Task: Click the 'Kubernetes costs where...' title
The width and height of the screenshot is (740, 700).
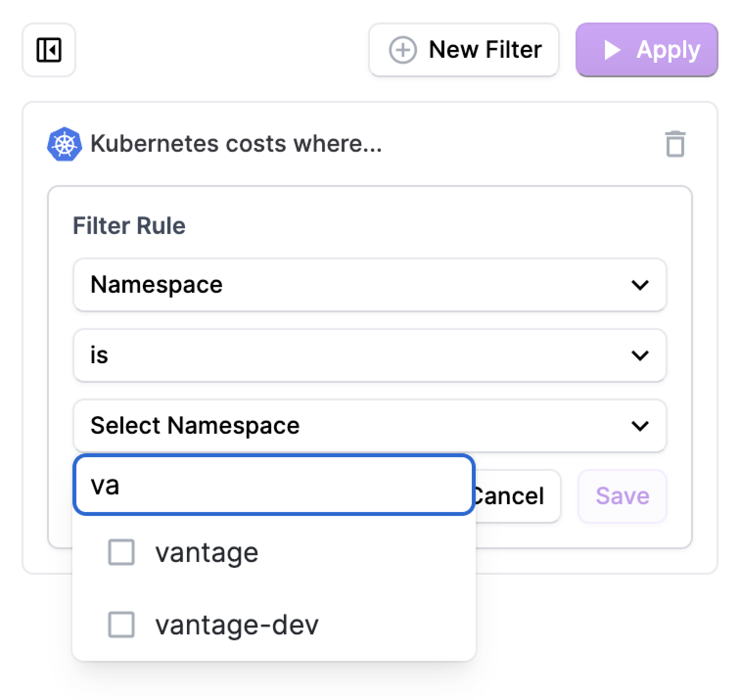Action: coord(236,144)
